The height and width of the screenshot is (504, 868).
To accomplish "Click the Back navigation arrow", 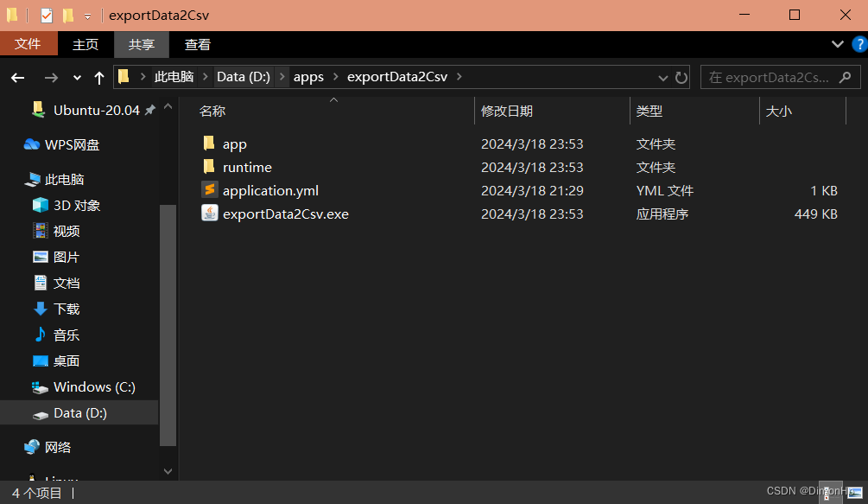I will point(18,78).
